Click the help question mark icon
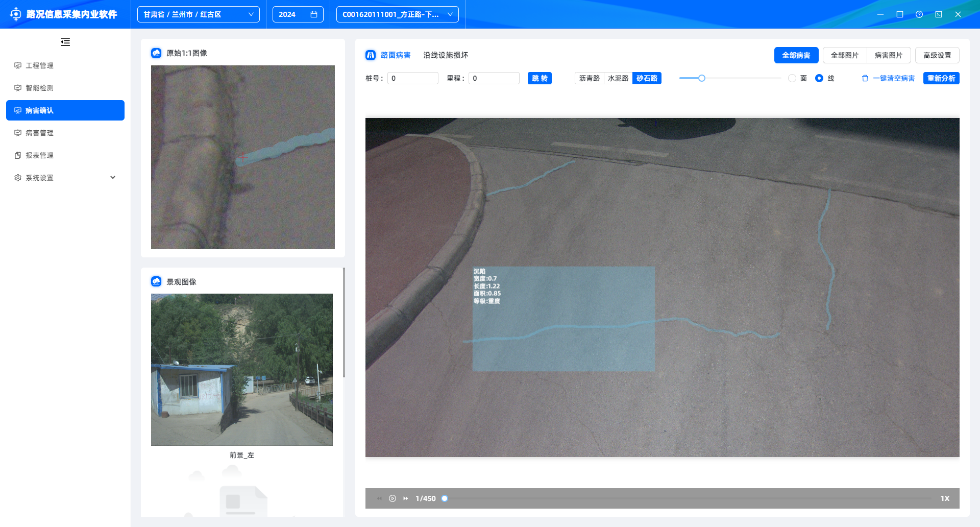Viewport: 980px width, 527px height. [x=919, y=14]
